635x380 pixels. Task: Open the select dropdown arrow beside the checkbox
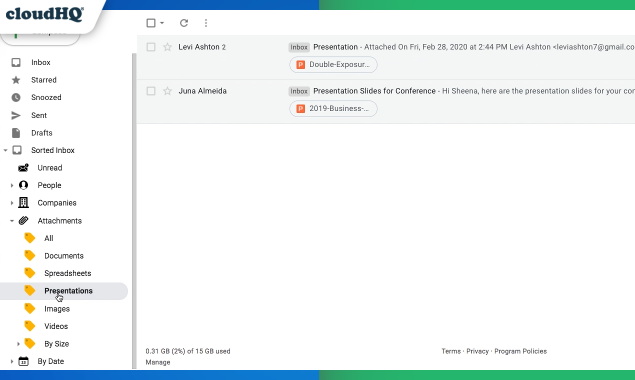162,23
